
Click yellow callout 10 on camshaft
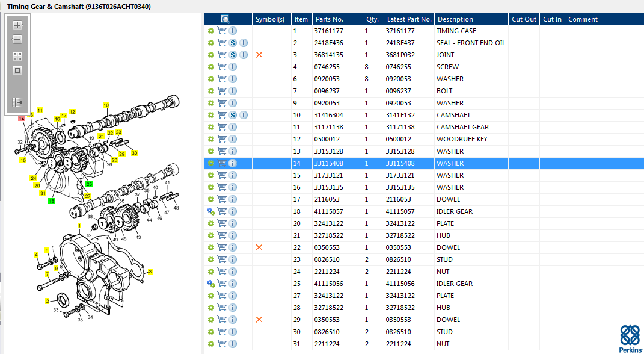pos(106,105)
